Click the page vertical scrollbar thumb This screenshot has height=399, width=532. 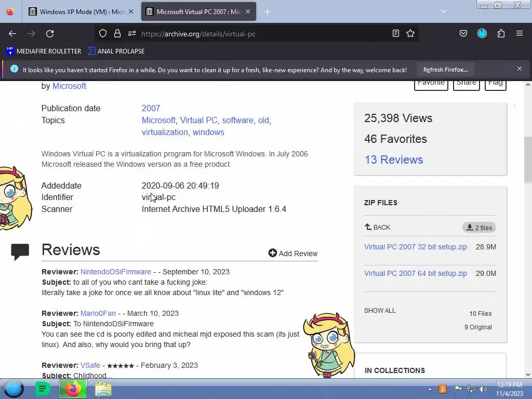528,160
